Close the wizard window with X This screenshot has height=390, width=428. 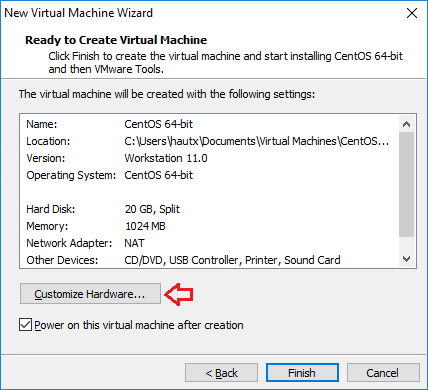[x=412, y=13]
